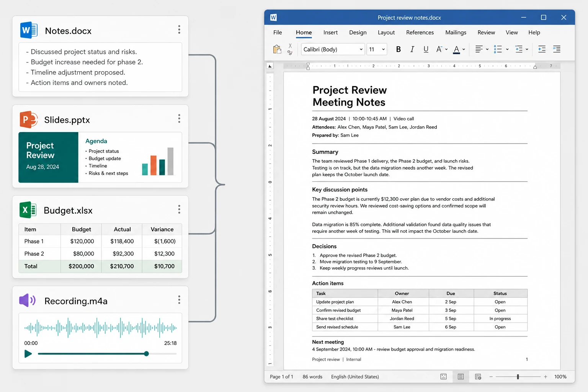This screenshot has height=392, width=588.
Task: Toggle underline formatting
Action: pyautogui.click(x=426, y=49)
